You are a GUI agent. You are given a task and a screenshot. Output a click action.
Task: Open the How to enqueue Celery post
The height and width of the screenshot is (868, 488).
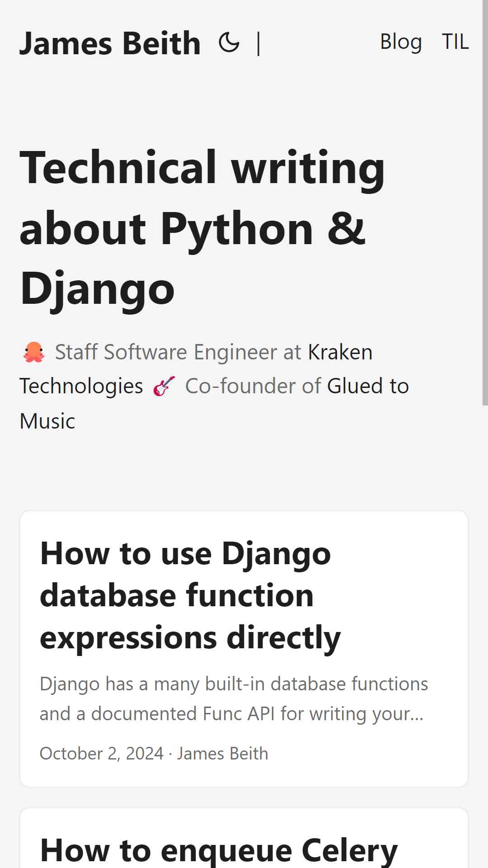point(219,850)
